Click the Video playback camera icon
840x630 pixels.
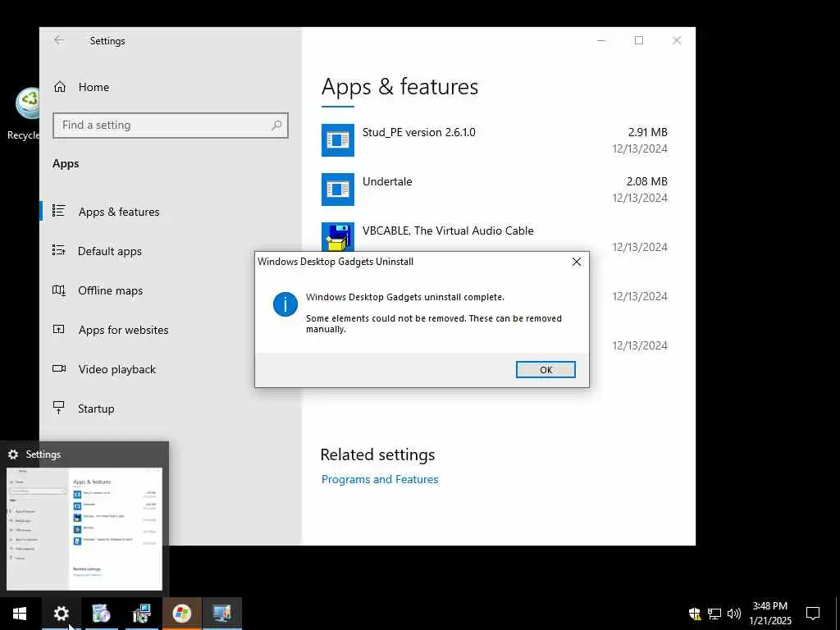(59, 368)
